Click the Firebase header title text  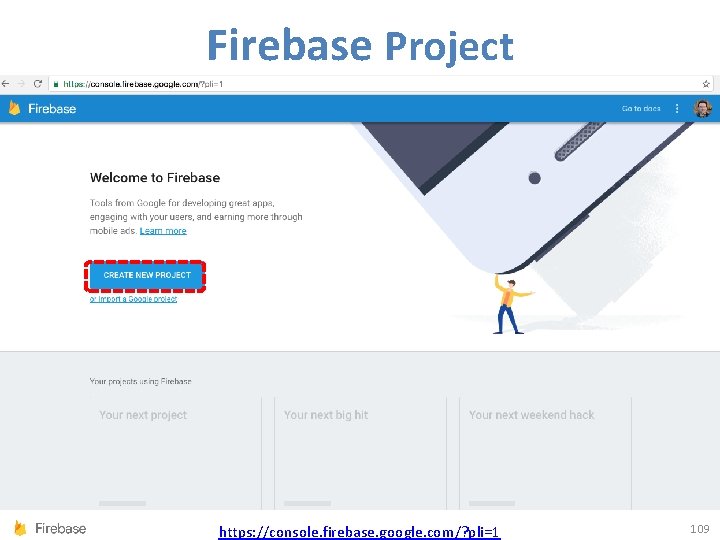pyautogui.click(x=52, y=109)
